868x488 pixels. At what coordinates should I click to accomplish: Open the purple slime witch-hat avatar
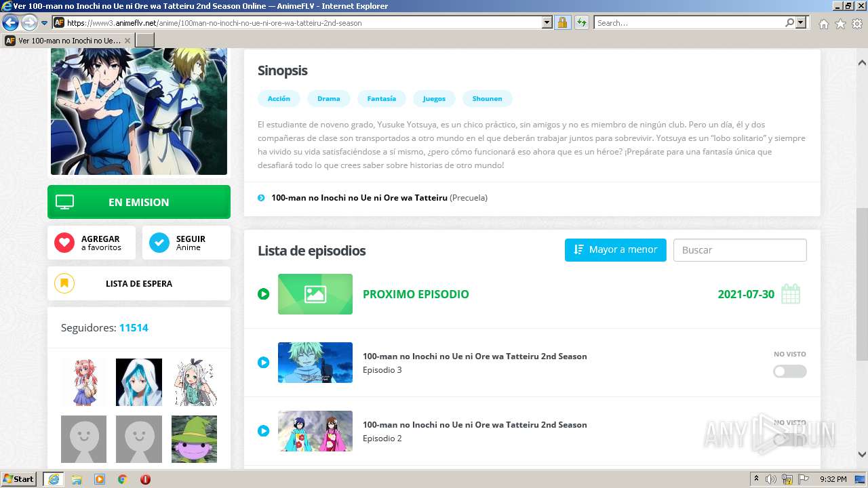tap(194, 439)
